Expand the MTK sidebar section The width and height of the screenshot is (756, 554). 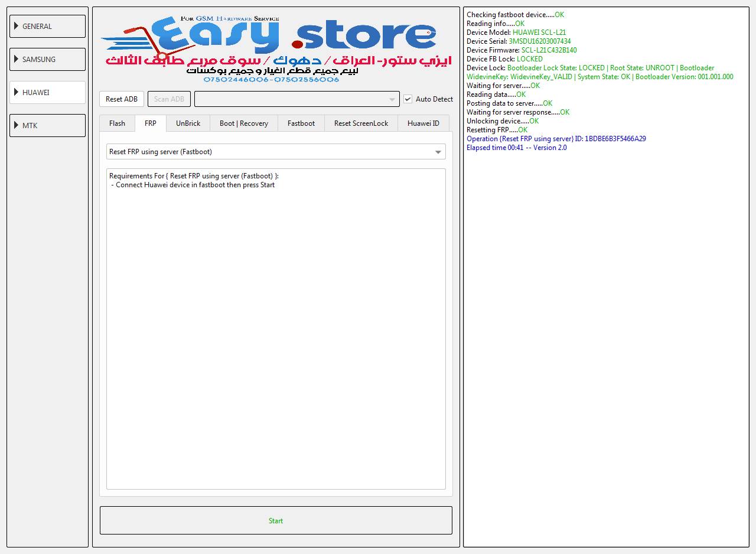(47, 126)
